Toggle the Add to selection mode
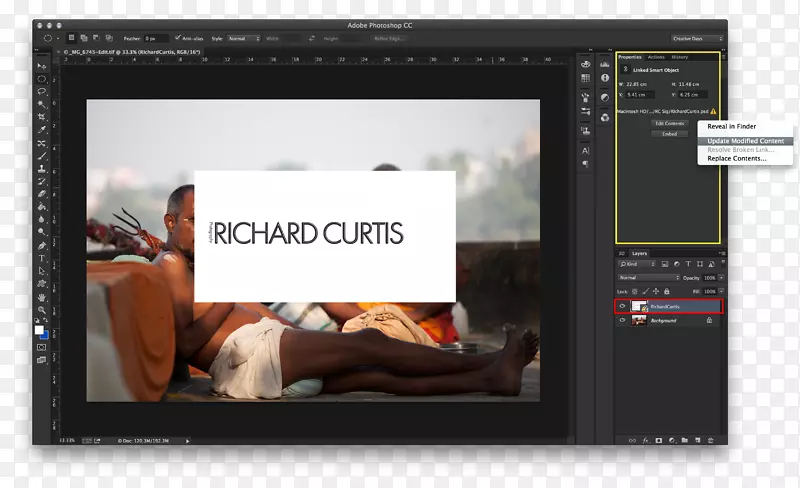 click(84, 38)
